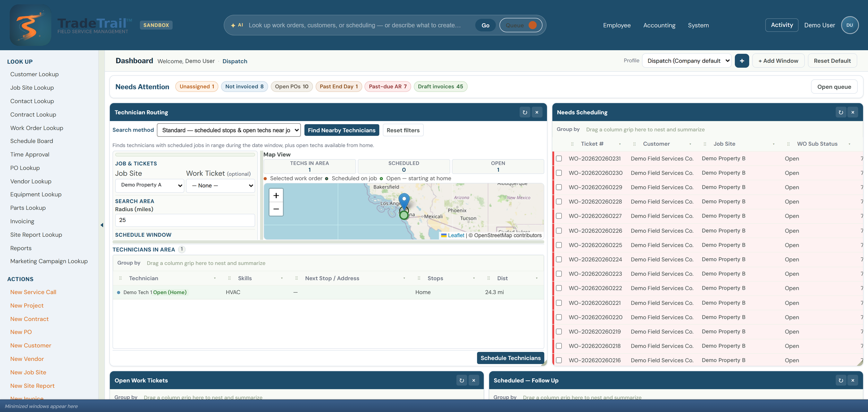Refresh the Open Work Tickets panel
This screenshot has height=412, width=868.
[462, 380]
